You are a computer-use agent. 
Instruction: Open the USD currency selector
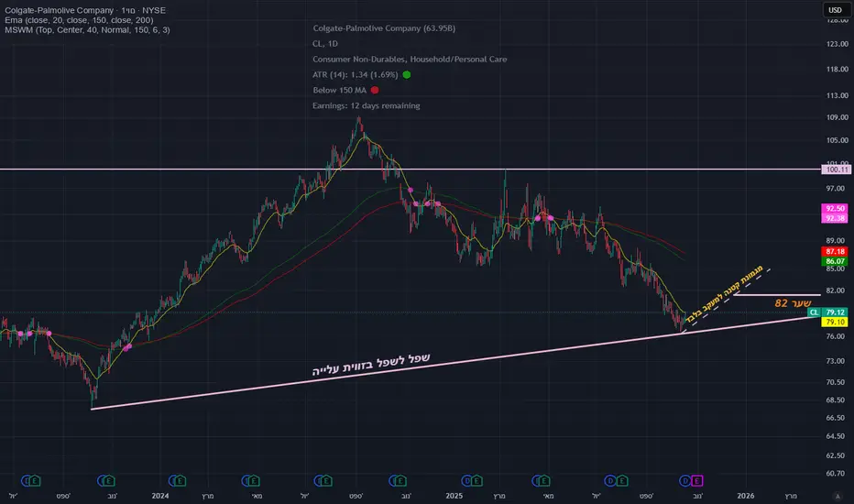[836, 10]
